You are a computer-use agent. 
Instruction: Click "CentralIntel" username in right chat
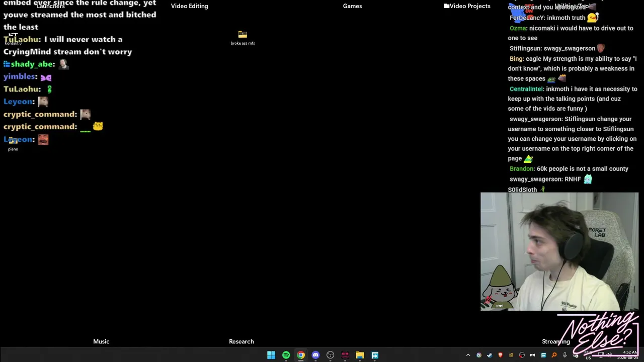point(526,89)
